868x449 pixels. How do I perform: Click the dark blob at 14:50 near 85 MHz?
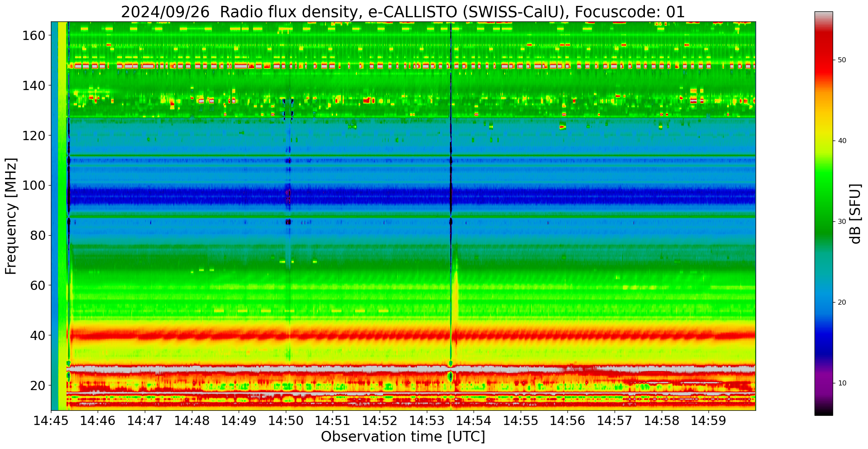point(288,222)
